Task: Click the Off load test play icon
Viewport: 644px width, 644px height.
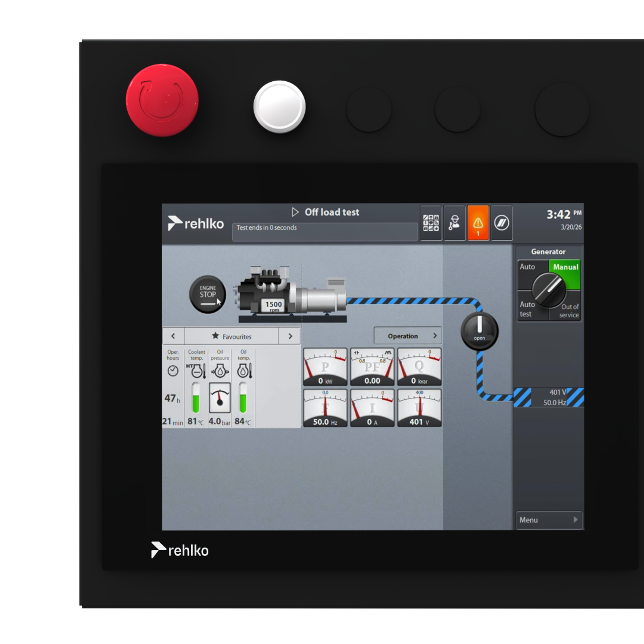Action: tap(295, 212)
